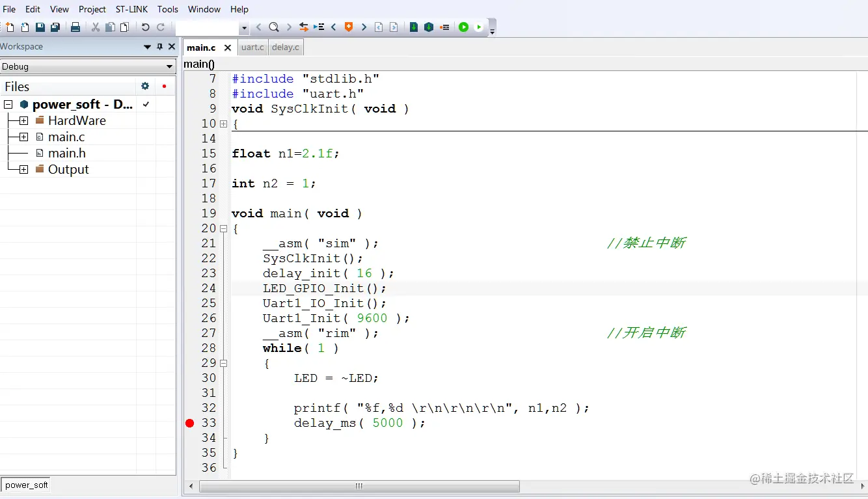Pin the Workspace panel
Image resolution: width=868 pixels, height=499 pixels.
[160, 47]
